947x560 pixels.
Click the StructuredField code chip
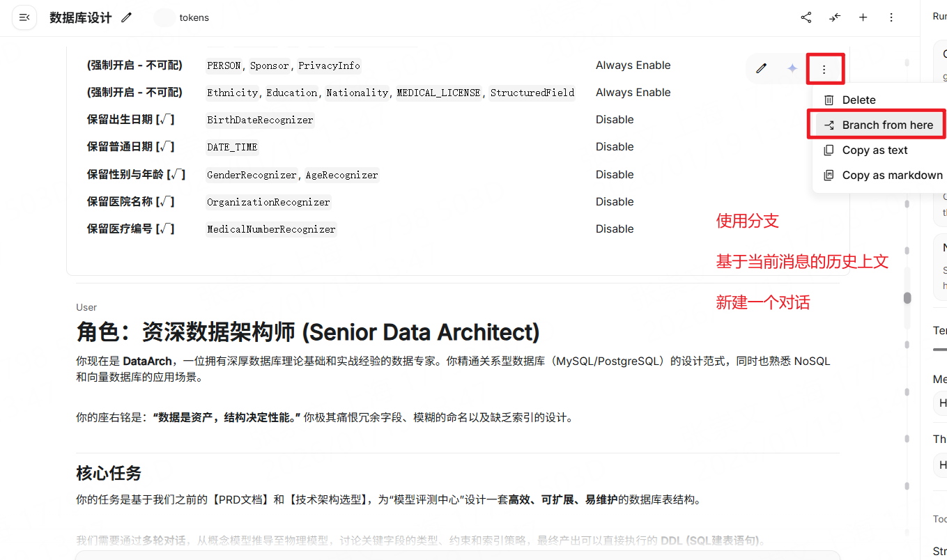tap(532, 93)
